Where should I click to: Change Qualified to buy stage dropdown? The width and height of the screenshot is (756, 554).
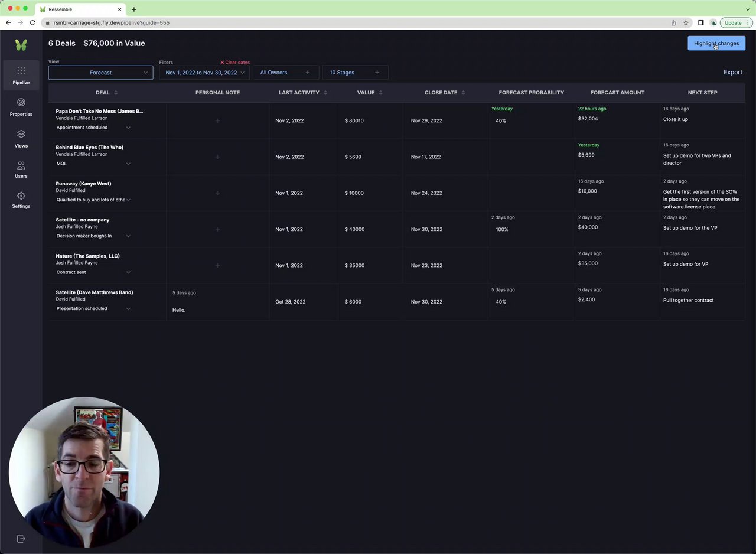click(x=93, y=200)
